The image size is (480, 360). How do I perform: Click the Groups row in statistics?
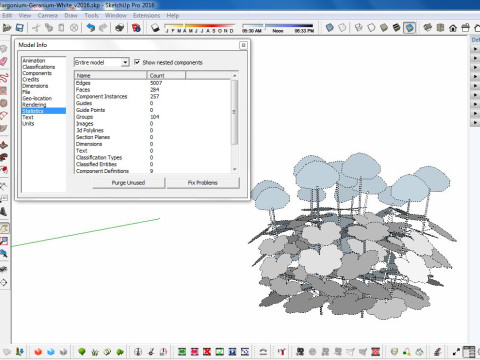click(x=152, y=117)
